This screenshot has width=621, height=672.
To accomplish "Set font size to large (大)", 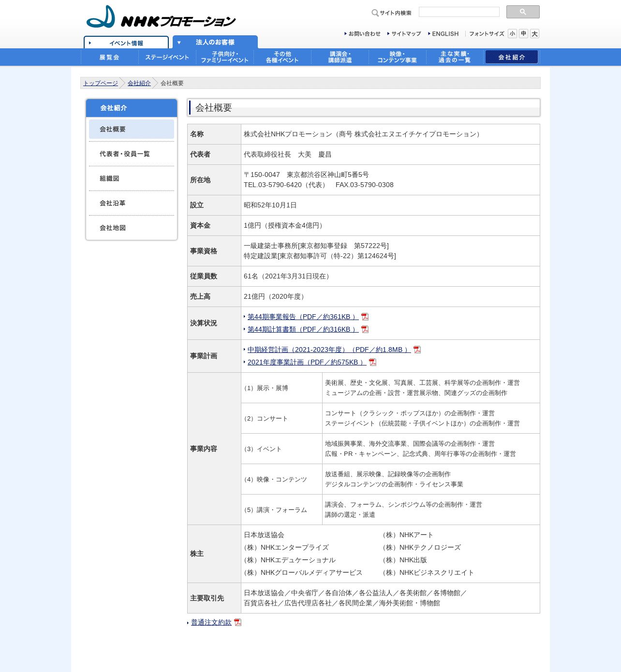I will tap(534, 33).
